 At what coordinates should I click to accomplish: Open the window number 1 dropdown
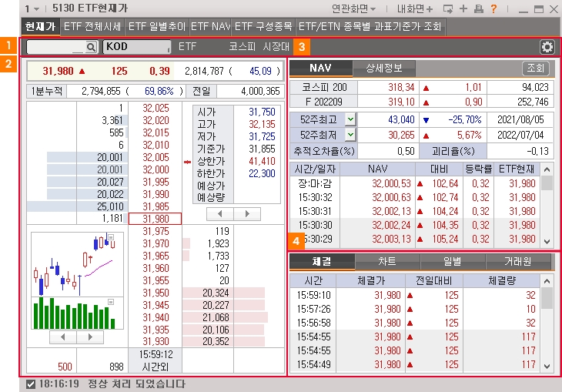click(32, 8)
